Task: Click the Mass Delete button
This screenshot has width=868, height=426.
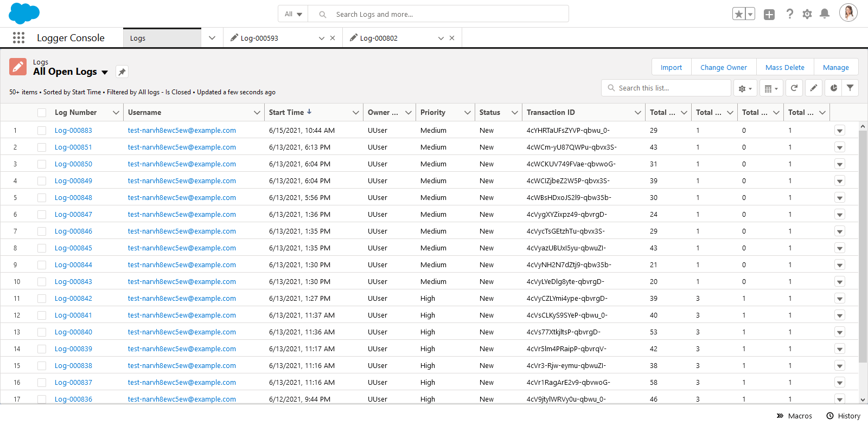Action: coord(785,67)
